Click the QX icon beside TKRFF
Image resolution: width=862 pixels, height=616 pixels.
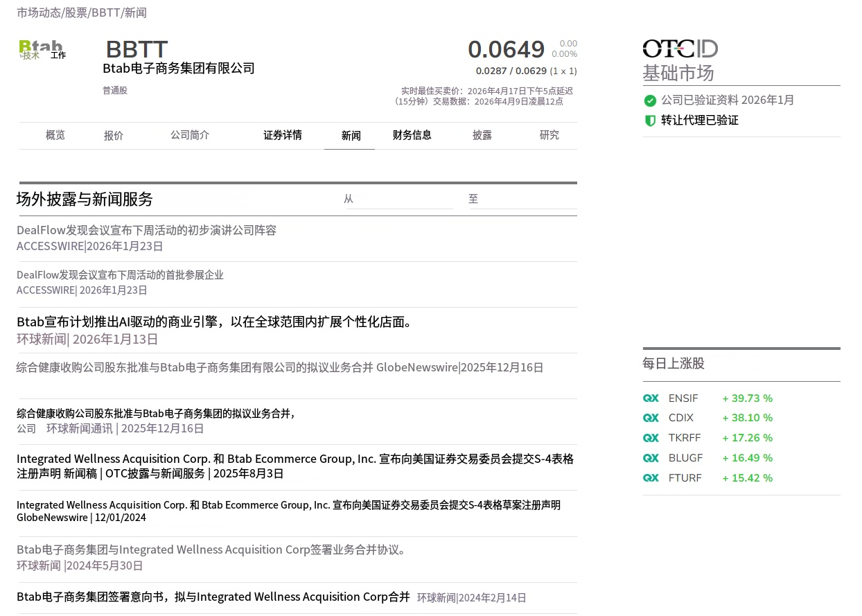651,438
